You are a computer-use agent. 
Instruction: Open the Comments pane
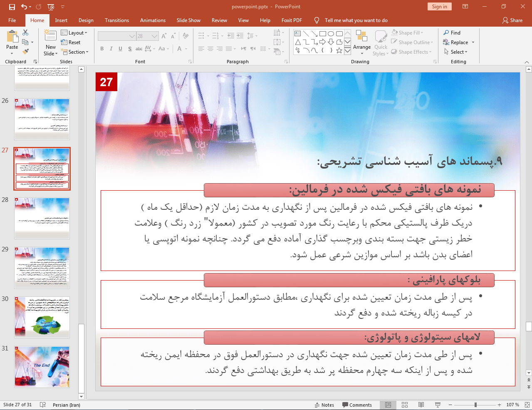(357, 405)
